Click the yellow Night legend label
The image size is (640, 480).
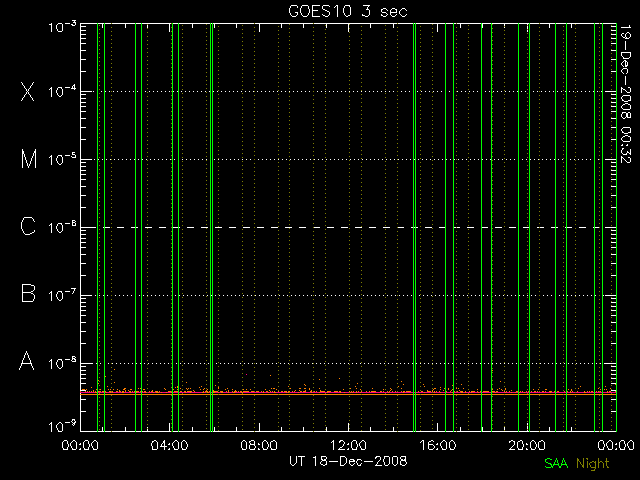point(593,463)
